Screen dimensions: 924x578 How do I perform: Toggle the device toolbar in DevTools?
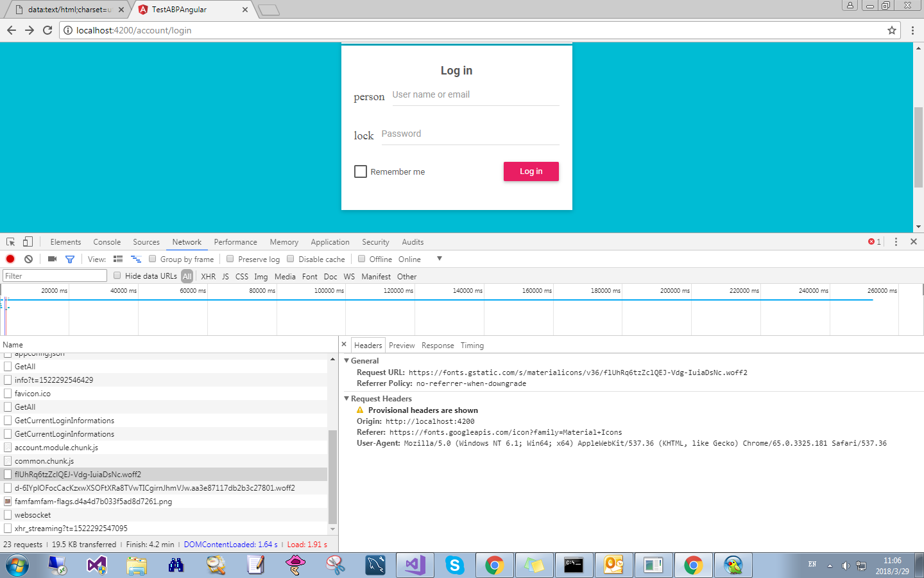click(26, 241)
